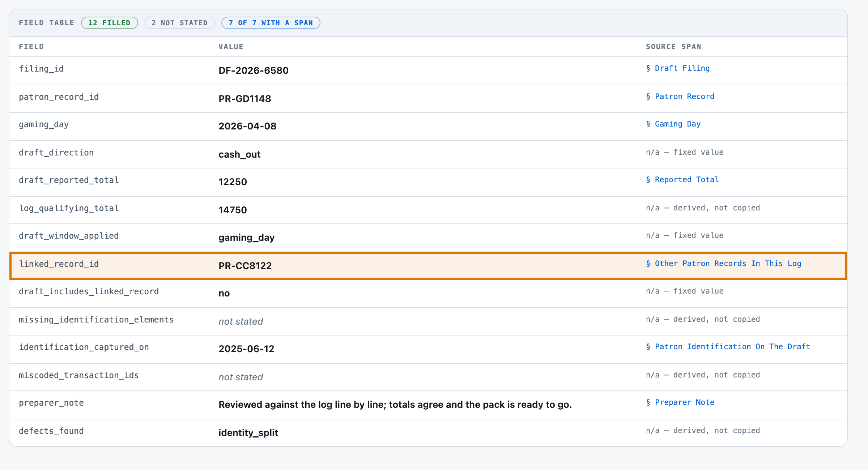Click the filing_id value DF-2026-6580
This screenshot has height=470, width=868.
pyautogui.click(x=254, y=70)
